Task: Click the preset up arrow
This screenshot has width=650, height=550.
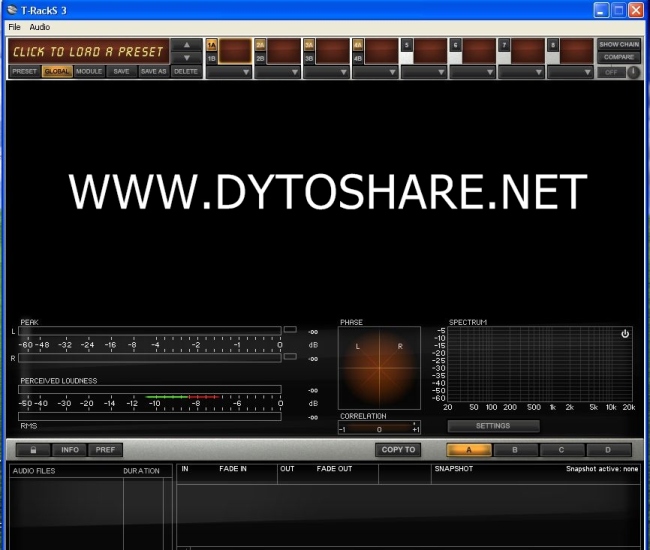Action: [187, 45]
